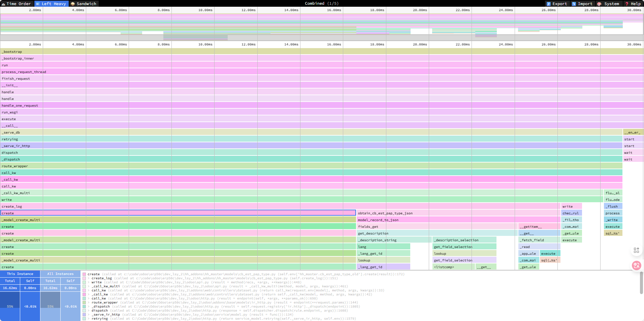Click the pink translate extension bubble
Viewport: 644px width, 321px height.
tap(637, 265)
